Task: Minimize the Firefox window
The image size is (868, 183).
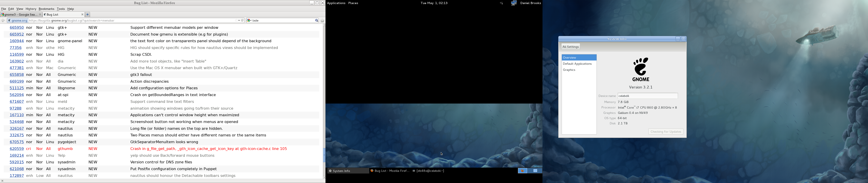Action: tap(312, 3)
